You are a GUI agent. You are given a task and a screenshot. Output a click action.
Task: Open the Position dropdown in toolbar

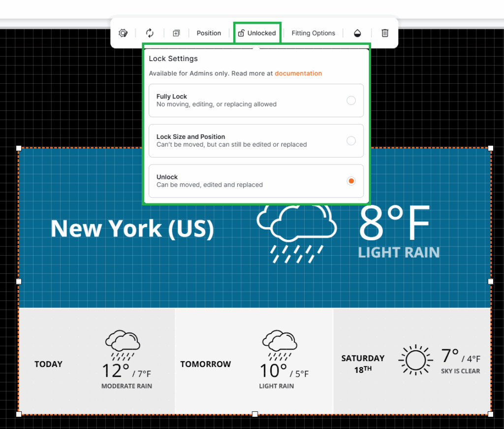coord(209,33)
